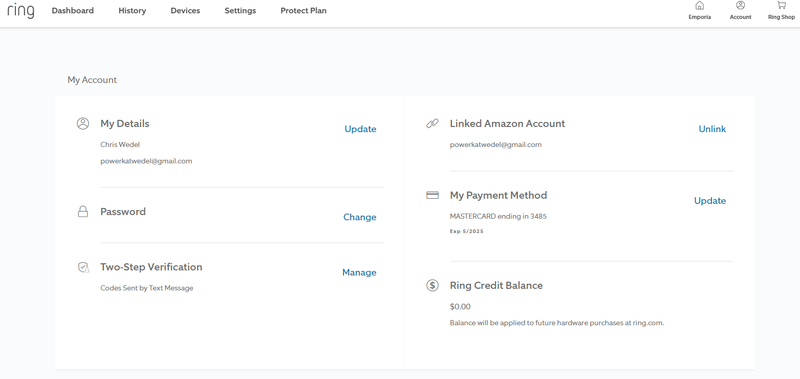
Task: Click the Two-Step Verification shield icon
Action: point(83,267)
